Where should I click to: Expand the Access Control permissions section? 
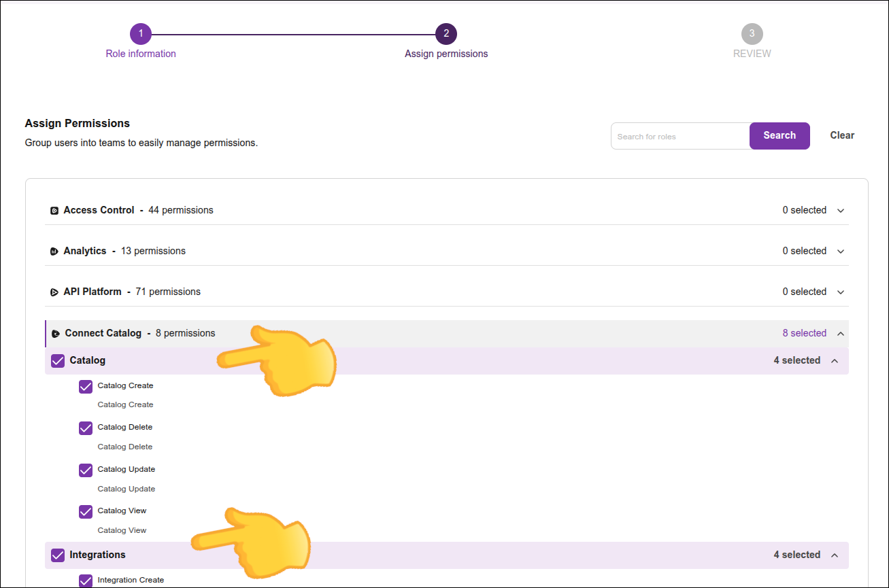coord(841,210)
